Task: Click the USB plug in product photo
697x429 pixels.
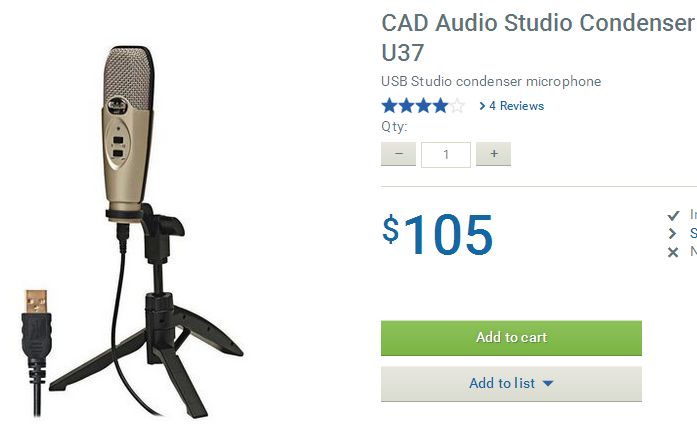Action: click(x=36, y=329)
